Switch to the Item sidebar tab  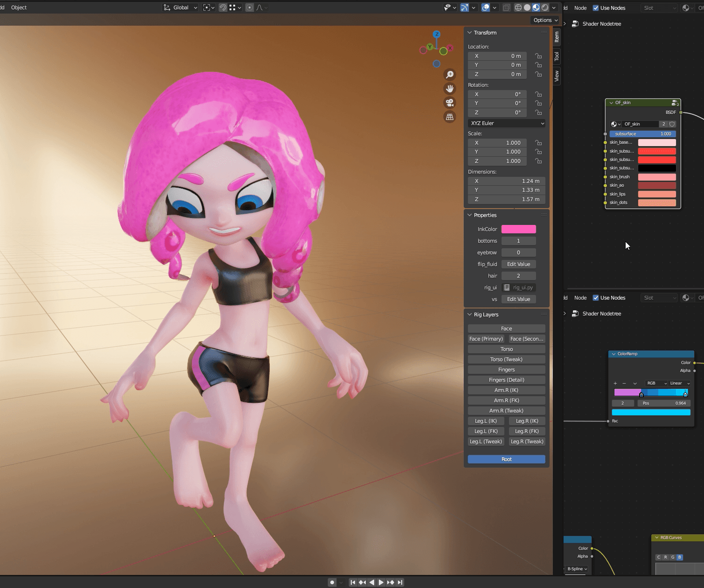(x=557, y=37)
